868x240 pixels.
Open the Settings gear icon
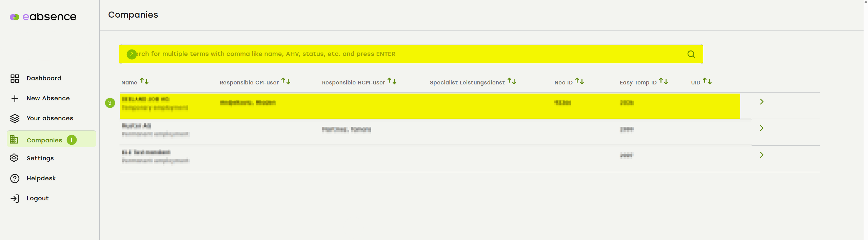[14, 158]
